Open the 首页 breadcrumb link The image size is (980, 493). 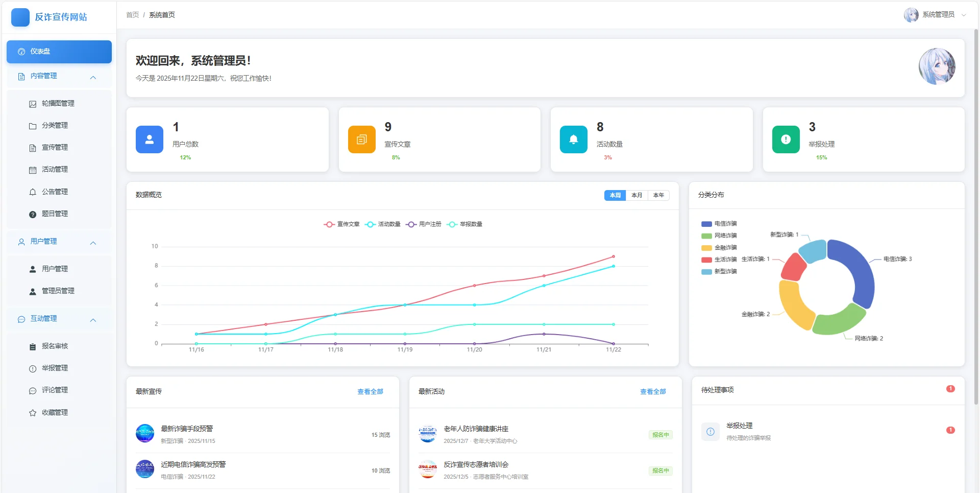(132, 15)
